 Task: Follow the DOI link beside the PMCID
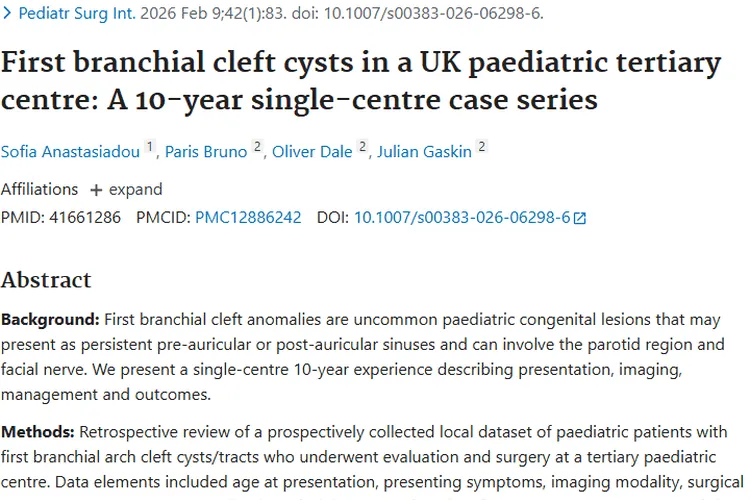(x=462, y=217)
